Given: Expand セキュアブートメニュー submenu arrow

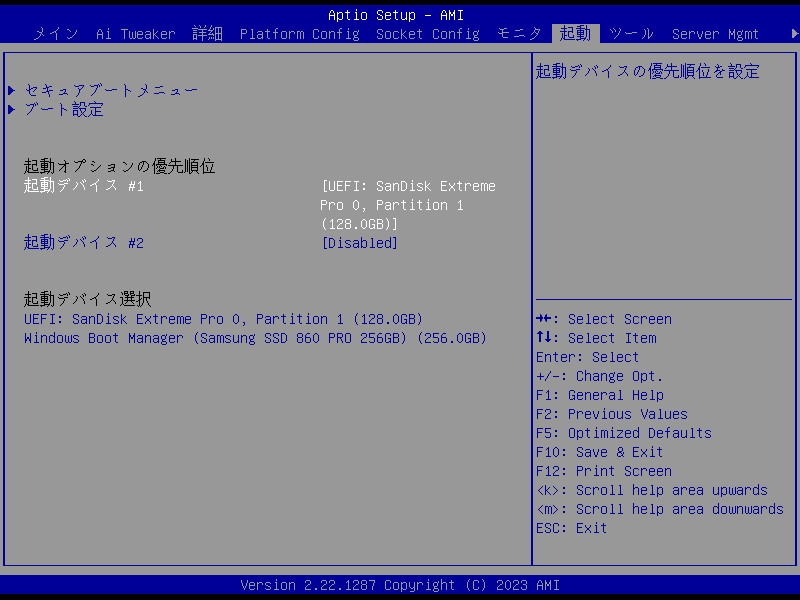Looking at the screenshot, I should (x=12, y=90).
